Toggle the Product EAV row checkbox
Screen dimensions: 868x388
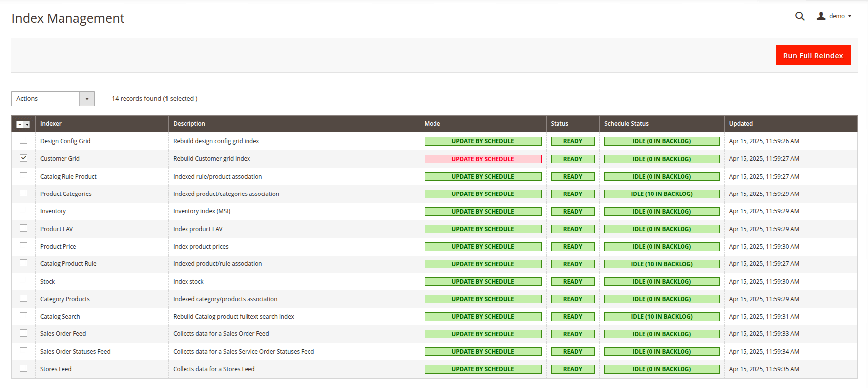(x=23, y=228)
